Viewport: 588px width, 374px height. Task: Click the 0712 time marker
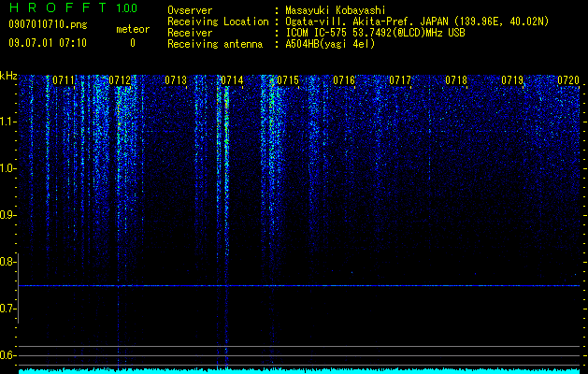(120, 80)
